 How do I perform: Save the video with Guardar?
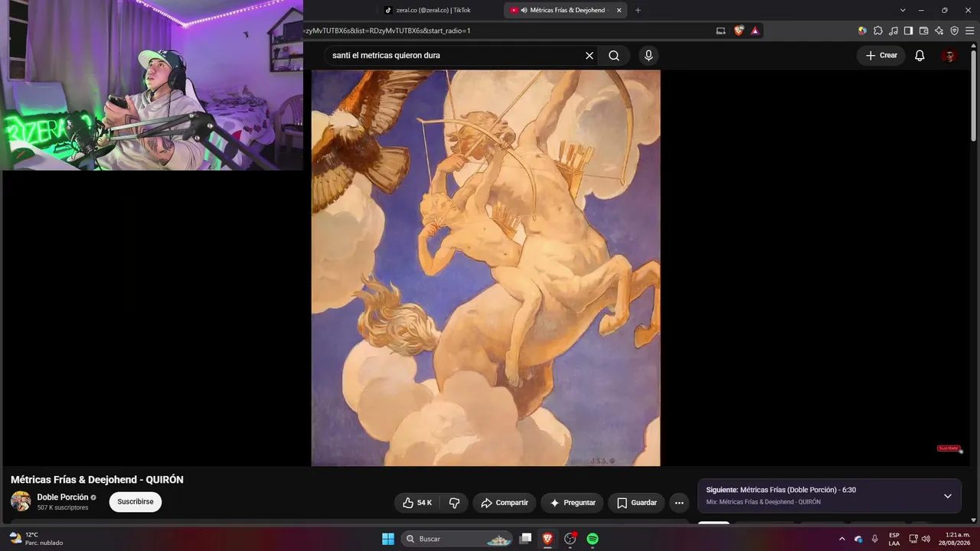636,503
